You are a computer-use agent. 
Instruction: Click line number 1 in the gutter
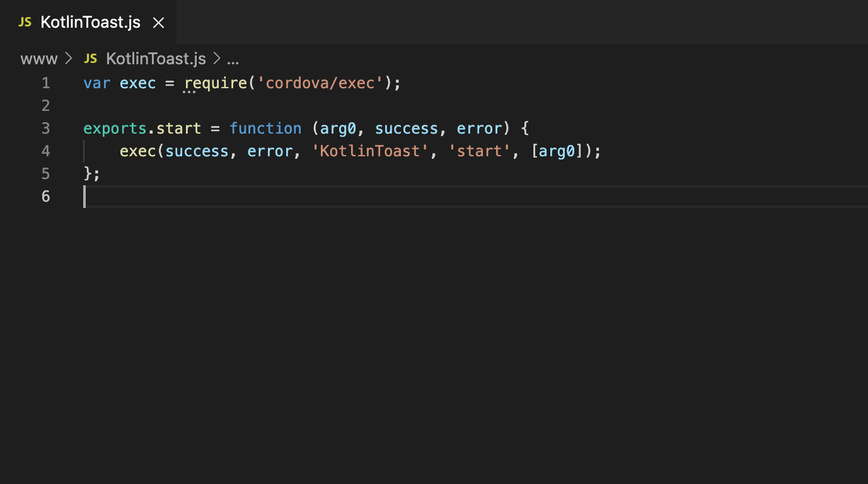(x=45, y=83)
